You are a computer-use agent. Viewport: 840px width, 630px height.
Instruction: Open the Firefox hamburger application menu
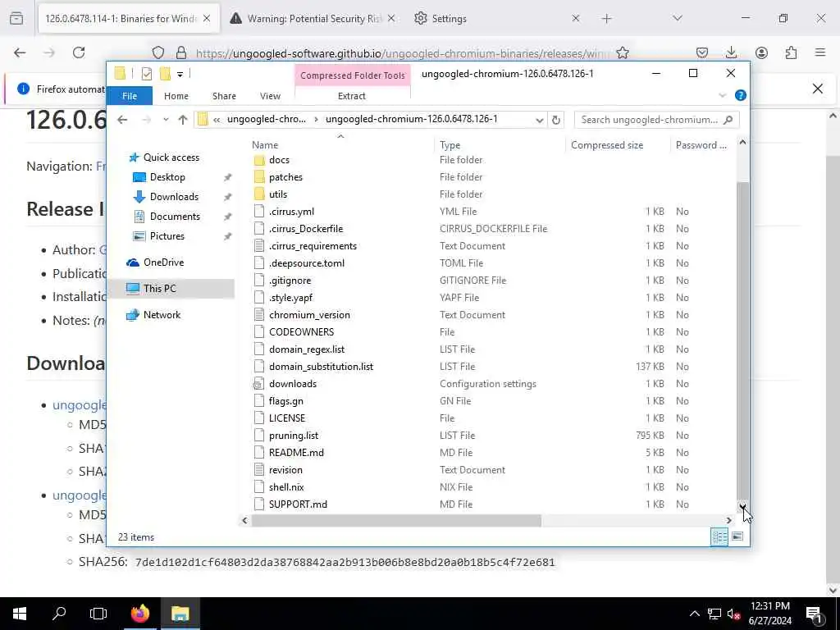(x=820, y=52)
